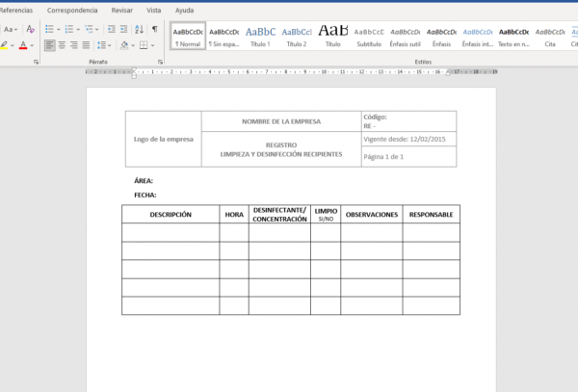Screen dimensions: 578x392
Task: Click the DESINFECTANTE/CONCENTRACIÓN column header
Action: click(279, 215)
